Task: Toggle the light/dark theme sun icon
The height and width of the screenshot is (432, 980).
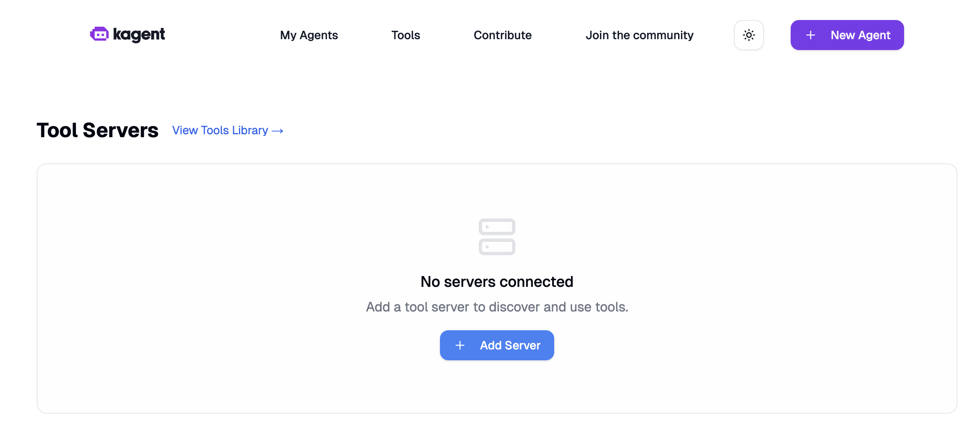Action: point(749,35)
